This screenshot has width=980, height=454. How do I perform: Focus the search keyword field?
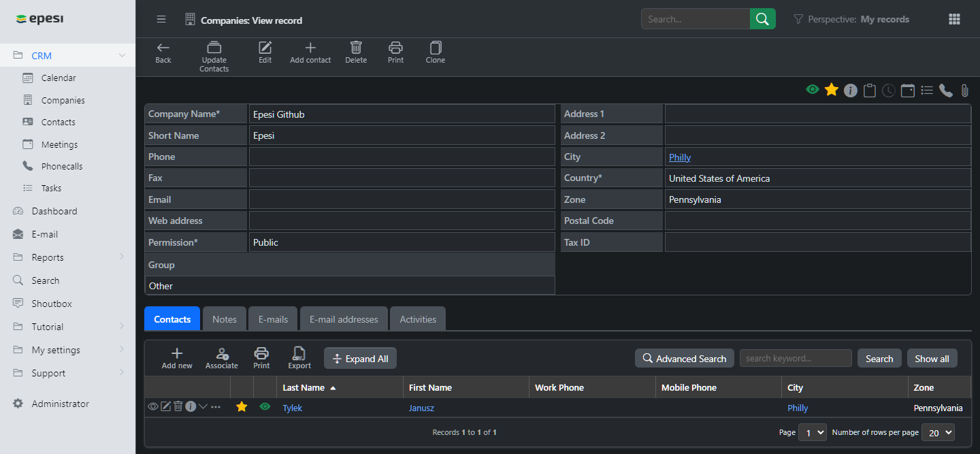(x=796, y=358)
